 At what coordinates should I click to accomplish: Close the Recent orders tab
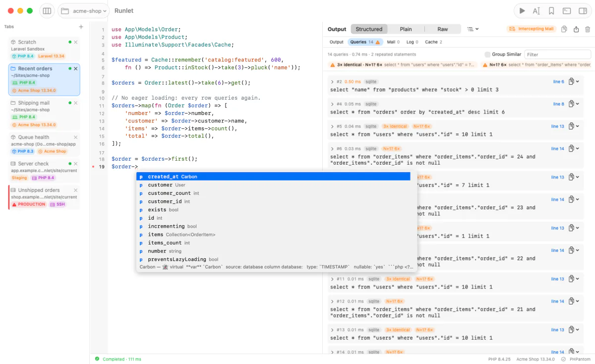(x=76, y=68)
